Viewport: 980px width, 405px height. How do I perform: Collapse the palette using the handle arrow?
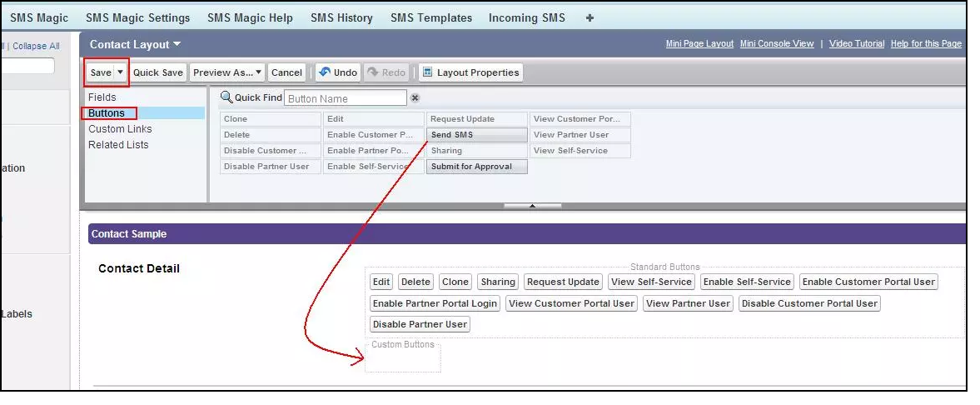[533, 205]
